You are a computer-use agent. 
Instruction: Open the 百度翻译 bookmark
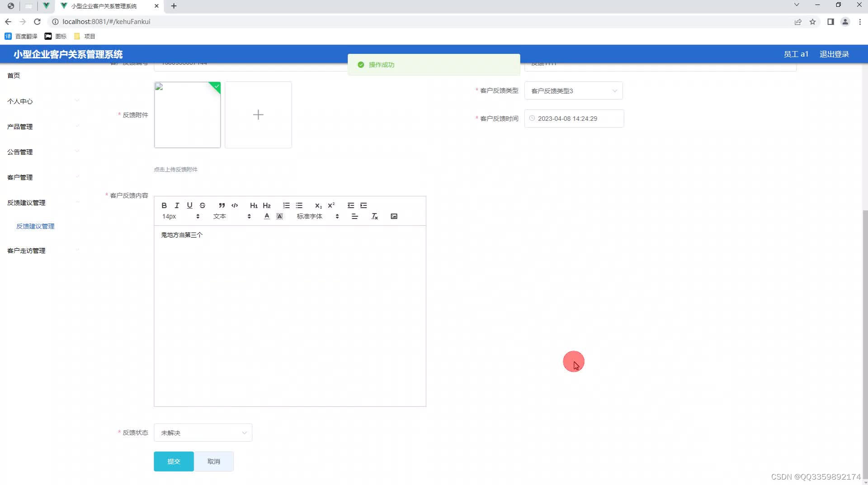(21, 36)
